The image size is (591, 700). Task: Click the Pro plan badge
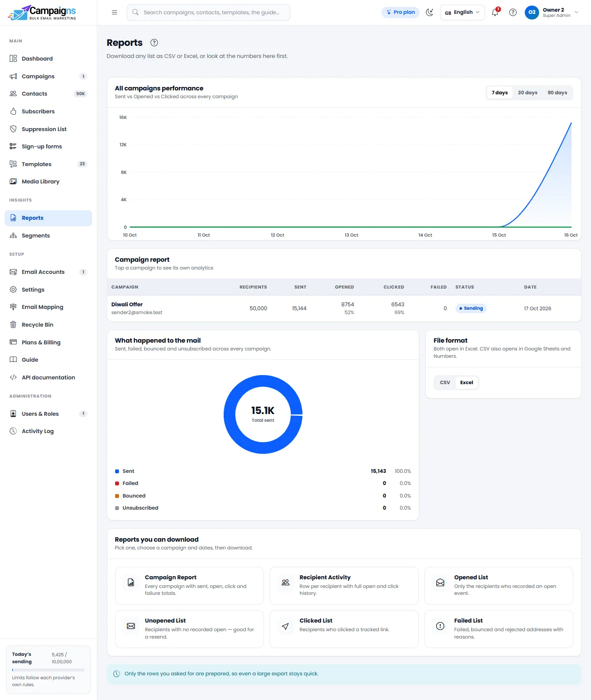(x=401, y=13)
